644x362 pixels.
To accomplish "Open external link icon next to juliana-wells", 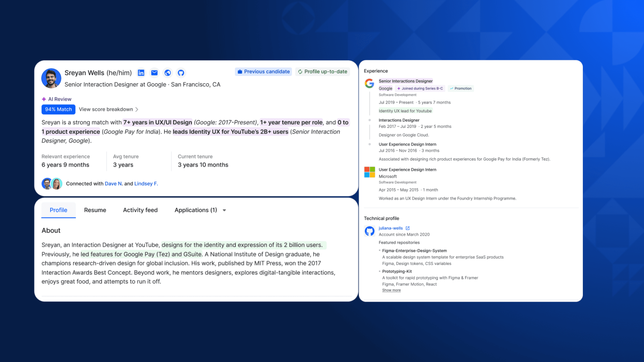I will pyautogui.click(x=407, y=228).
